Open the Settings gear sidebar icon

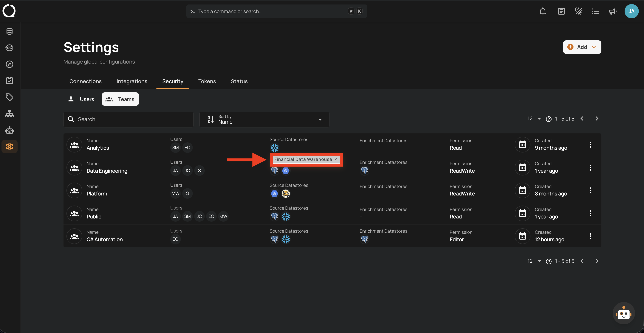point(10,146)
